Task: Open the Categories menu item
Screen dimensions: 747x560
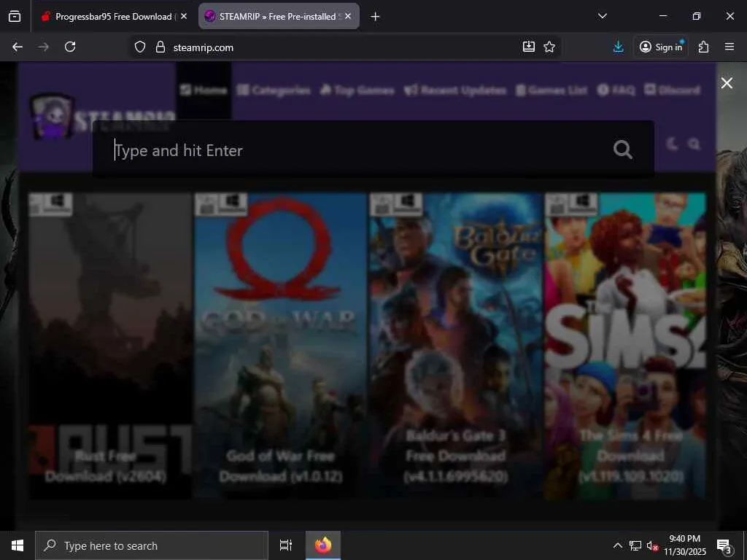Action: coord(274,90)
